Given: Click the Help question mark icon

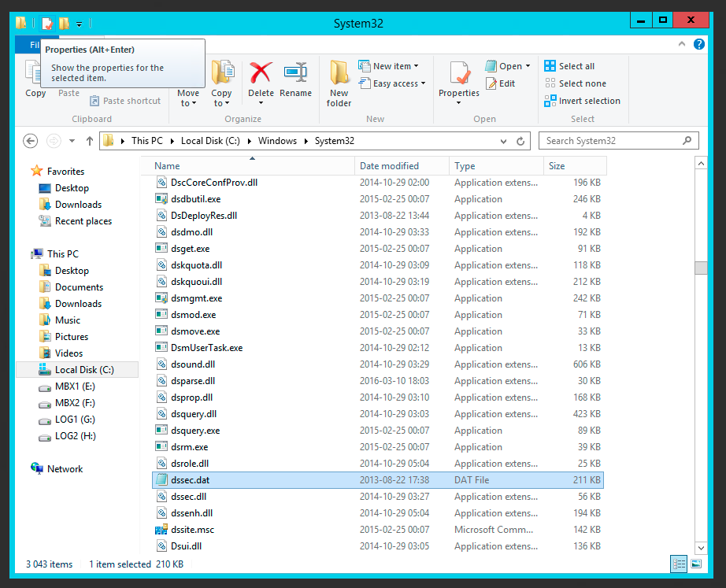Looking at the screenshot, I should coord(698,45).
